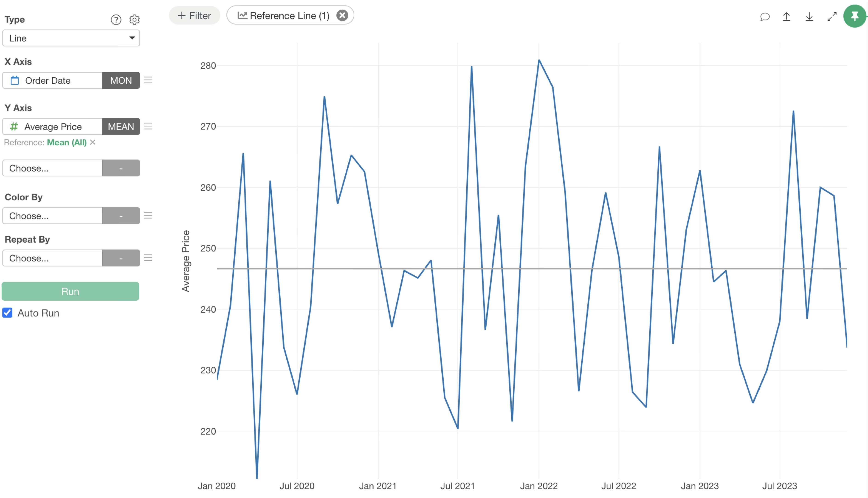Remove Mean (All) reference with X

93,142
